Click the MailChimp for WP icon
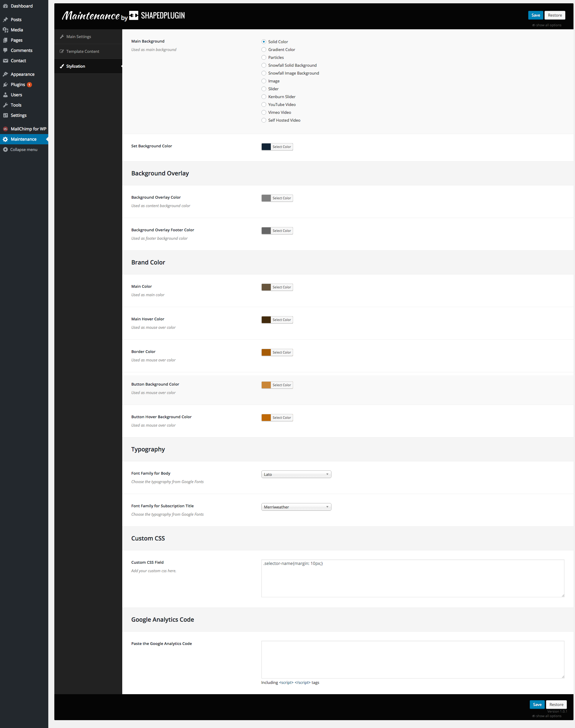The height and width of the screenshot is (728, 575). coord(5,129)
